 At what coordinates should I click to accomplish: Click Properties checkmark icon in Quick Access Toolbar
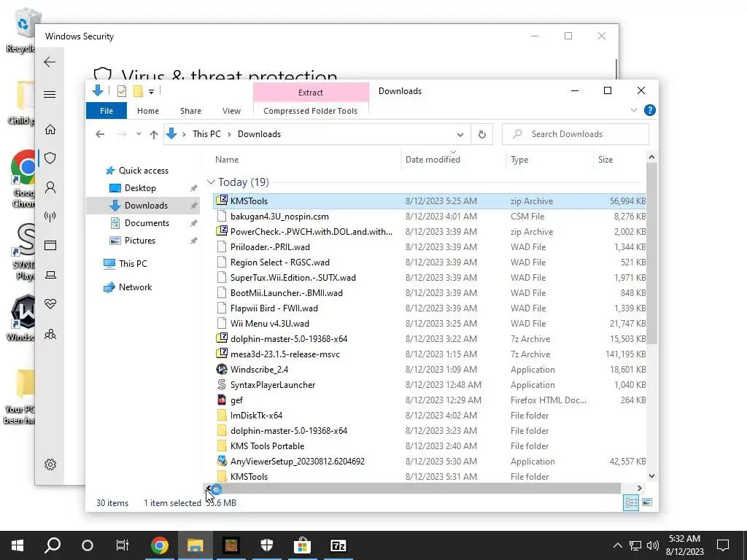(x=122, y=91)
